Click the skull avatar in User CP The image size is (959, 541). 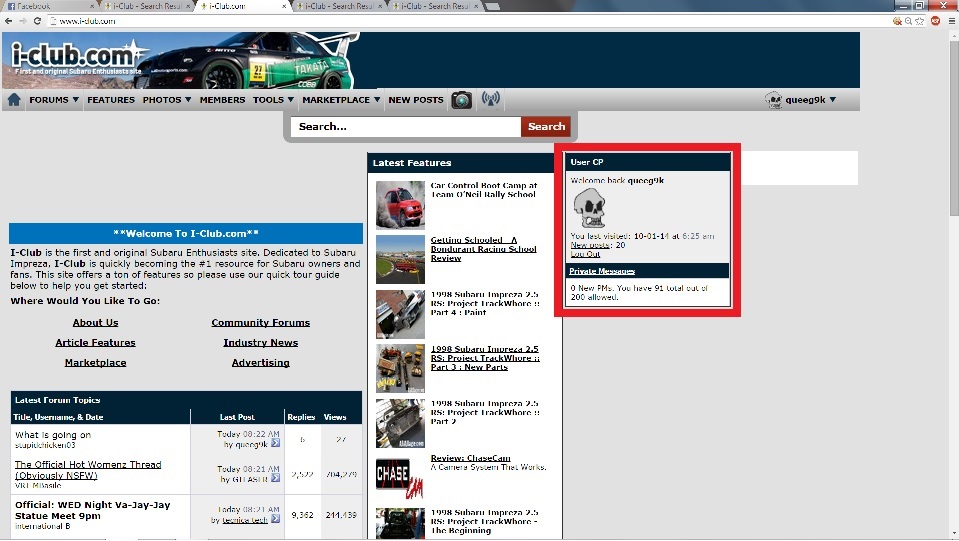pos(590,208)
